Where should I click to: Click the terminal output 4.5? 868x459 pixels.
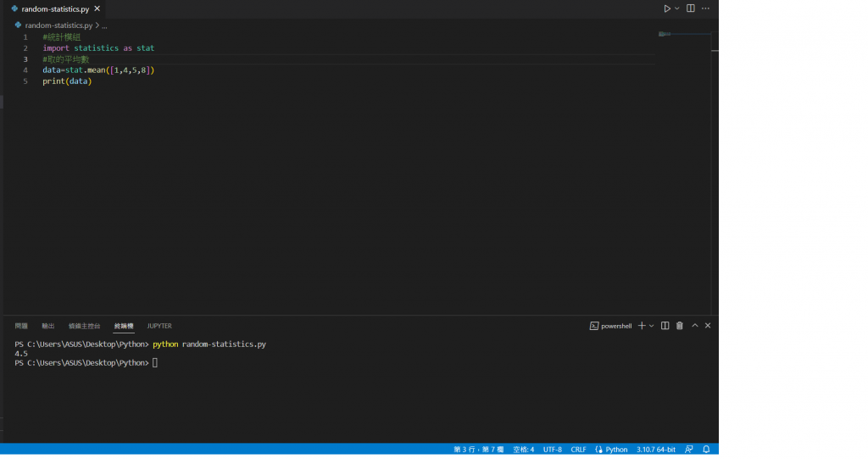[21, 354]
